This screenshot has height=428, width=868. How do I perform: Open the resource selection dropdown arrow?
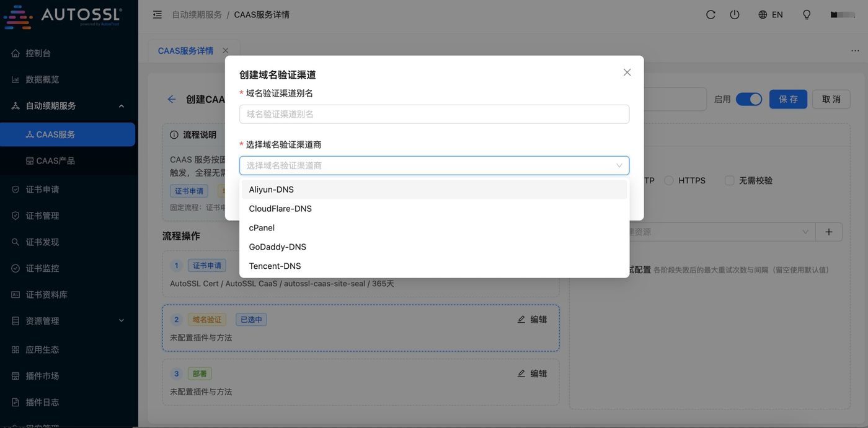pos(805,232)
